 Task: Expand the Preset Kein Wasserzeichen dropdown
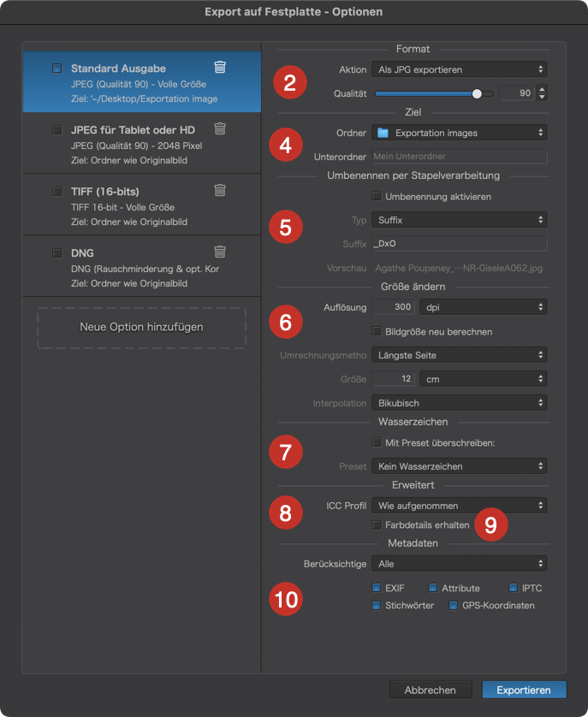[460, 466]
